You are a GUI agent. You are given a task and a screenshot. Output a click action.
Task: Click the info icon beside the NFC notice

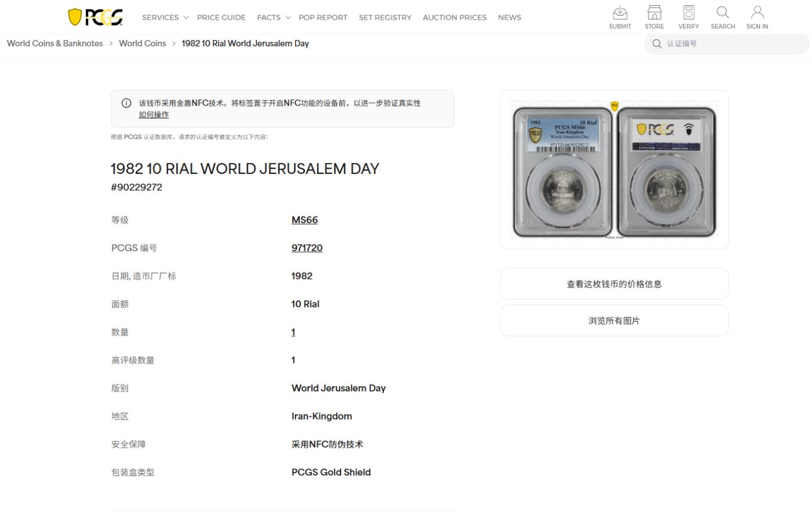tap(126, 103)
